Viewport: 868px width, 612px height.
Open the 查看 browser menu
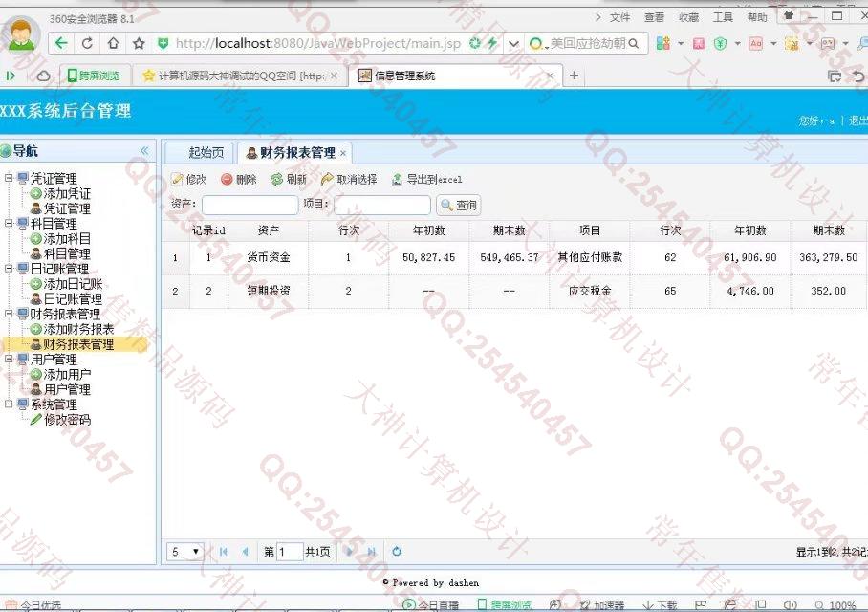point(654,17)
